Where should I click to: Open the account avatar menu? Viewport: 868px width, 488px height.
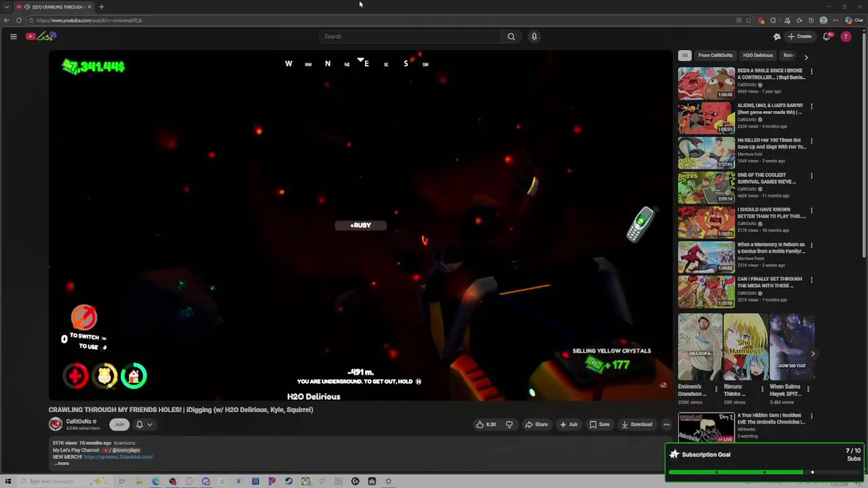click(x=846, y=37)
